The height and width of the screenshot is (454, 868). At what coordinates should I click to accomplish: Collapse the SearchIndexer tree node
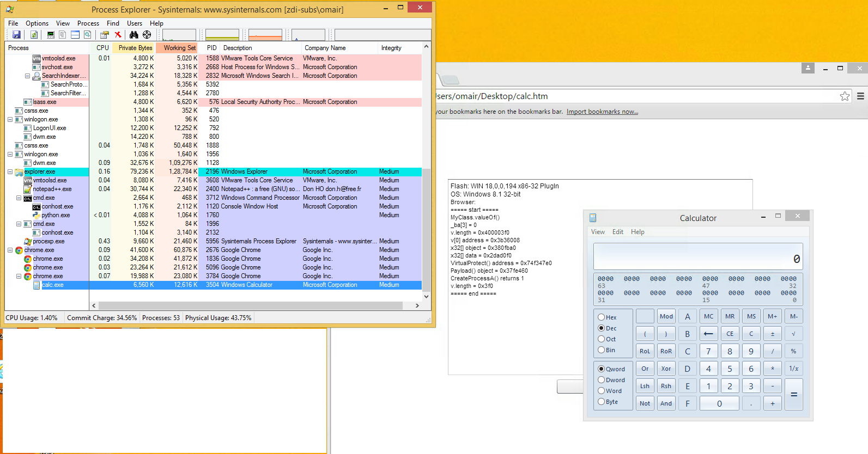(x=27, y=76)
